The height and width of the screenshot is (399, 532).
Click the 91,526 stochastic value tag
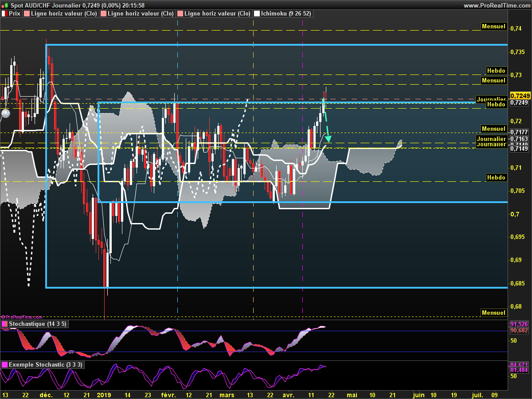tap(519, 324)
